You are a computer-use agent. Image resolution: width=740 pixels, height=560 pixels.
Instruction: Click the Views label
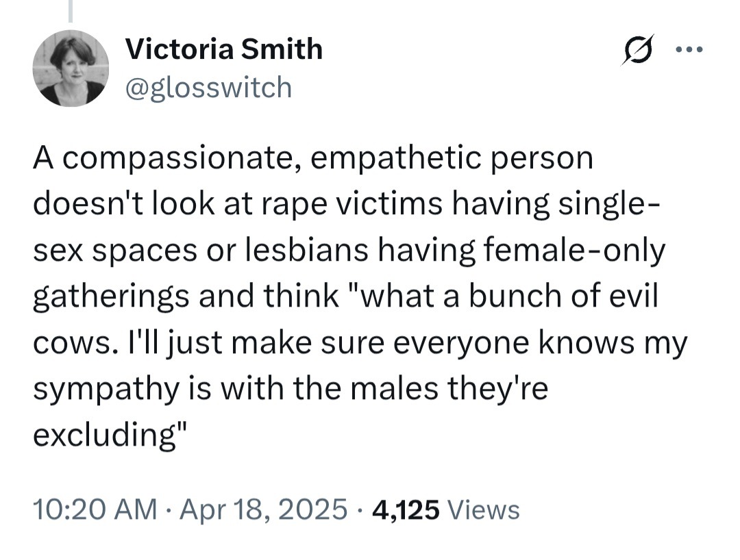point(483,510)
